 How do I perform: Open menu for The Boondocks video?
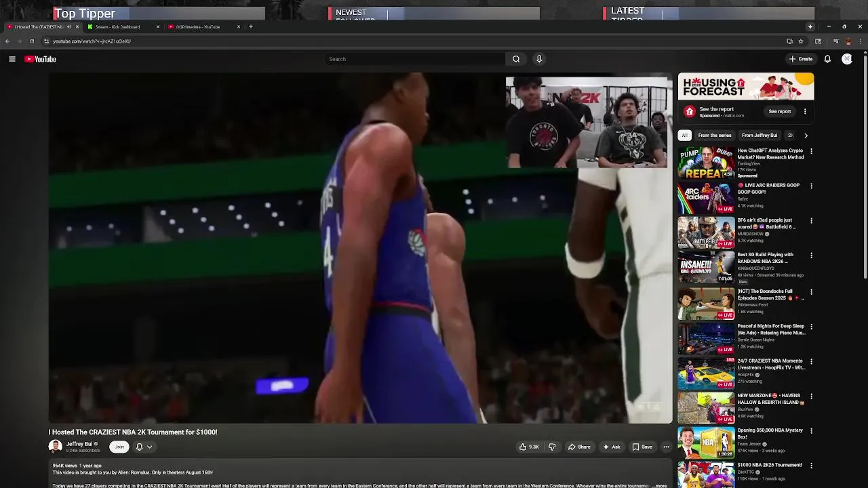811,292
